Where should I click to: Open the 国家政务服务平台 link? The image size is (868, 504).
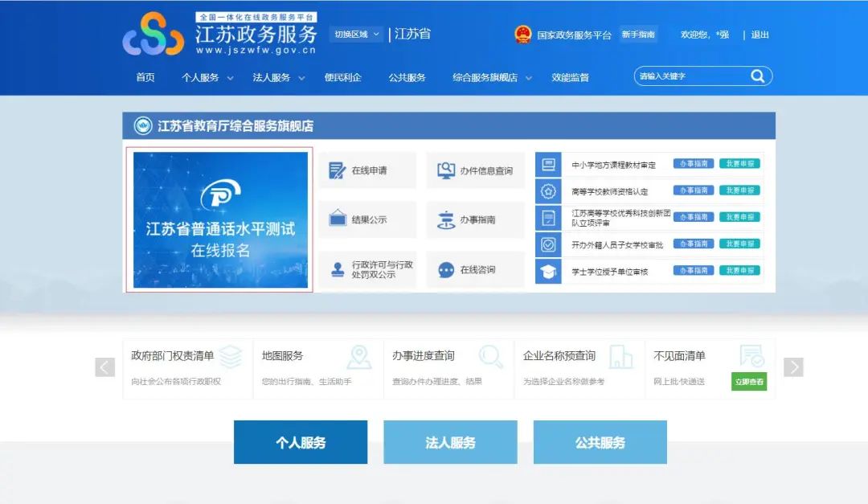[x=574, y=35]
